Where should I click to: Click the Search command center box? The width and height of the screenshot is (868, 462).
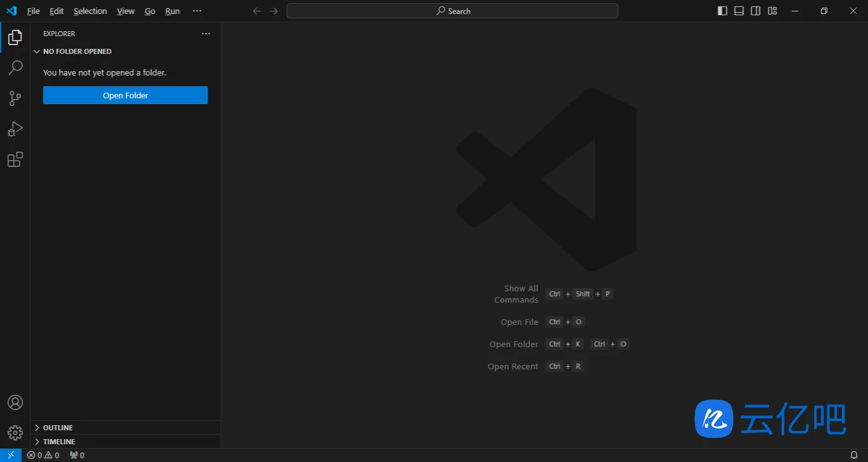(452, 11)
